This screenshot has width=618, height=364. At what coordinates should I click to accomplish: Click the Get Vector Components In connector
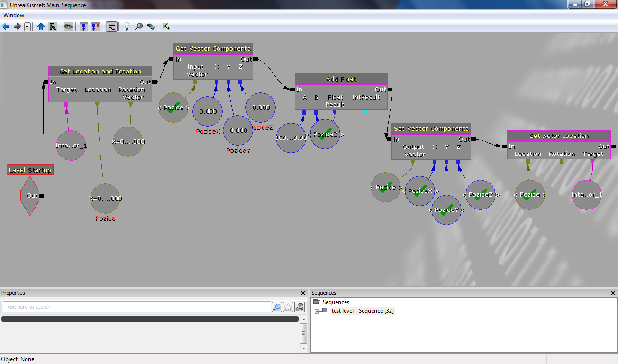coord(171,59)
